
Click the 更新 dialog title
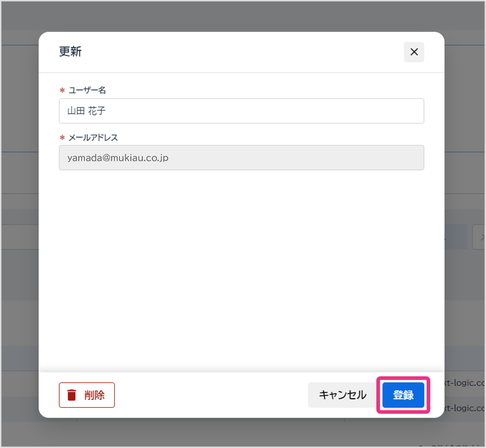(x=70, y=52)
